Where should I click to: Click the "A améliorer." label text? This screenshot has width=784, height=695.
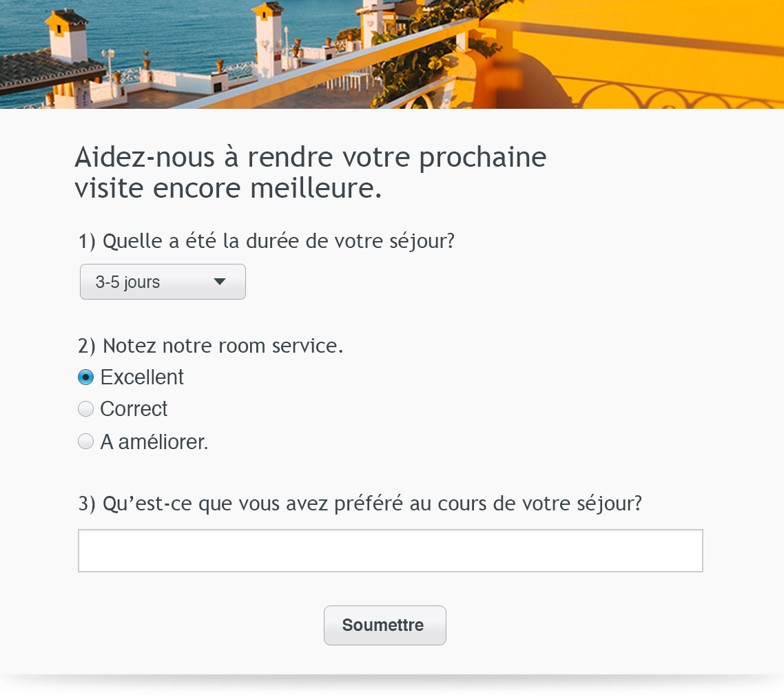click(154, 441)
